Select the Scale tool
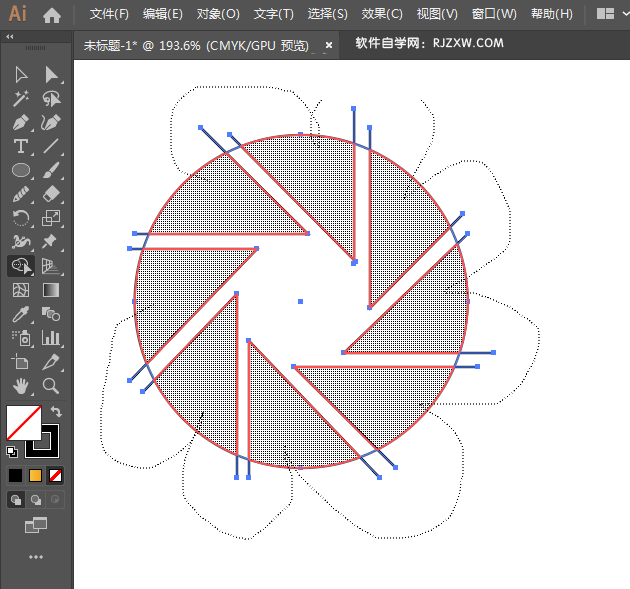Image resolution: width=630 pixels, height=589 pixels. [51, 218]
